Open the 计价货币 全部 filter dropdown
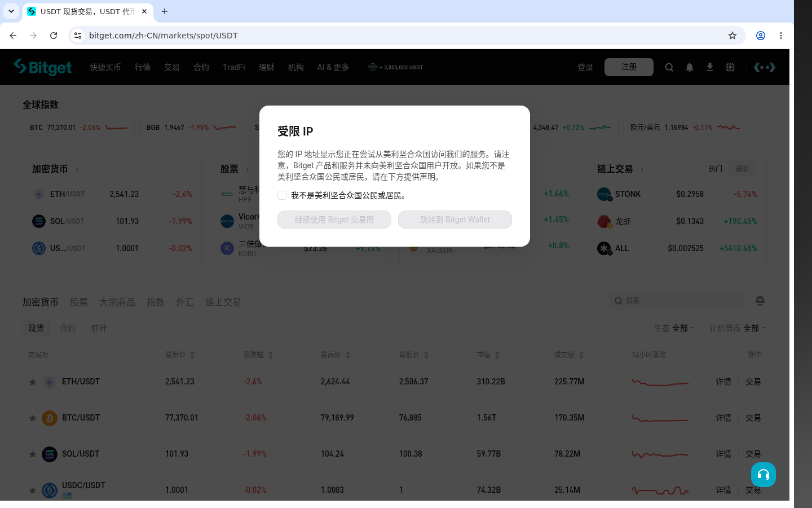Image resolution: width=812 pixels, height=508 pixels. pyautogui.click(x=738, y=328)
